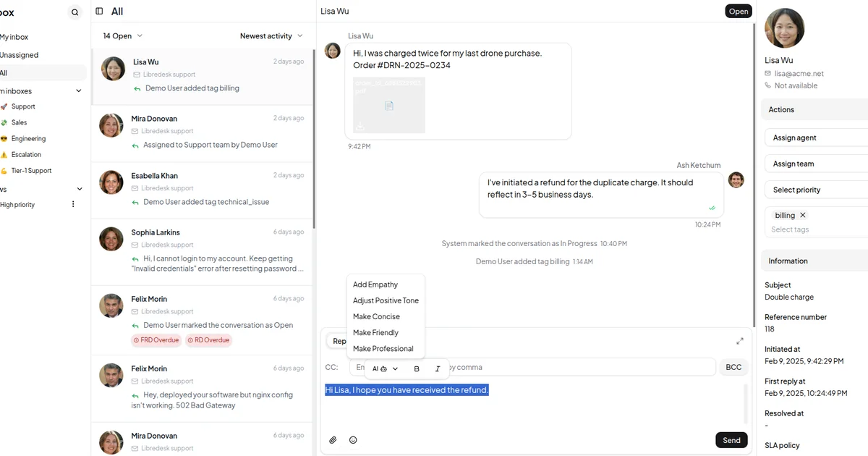
Task: Open Esabella Khan's technical_issue conversation
Action: pos(202,190)
